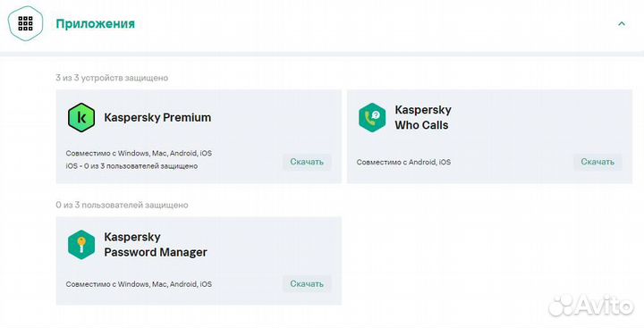The image size is (644, 328).
Task: Click the Kaspersky Who Calls title
Action: click(x=423, y=117)
